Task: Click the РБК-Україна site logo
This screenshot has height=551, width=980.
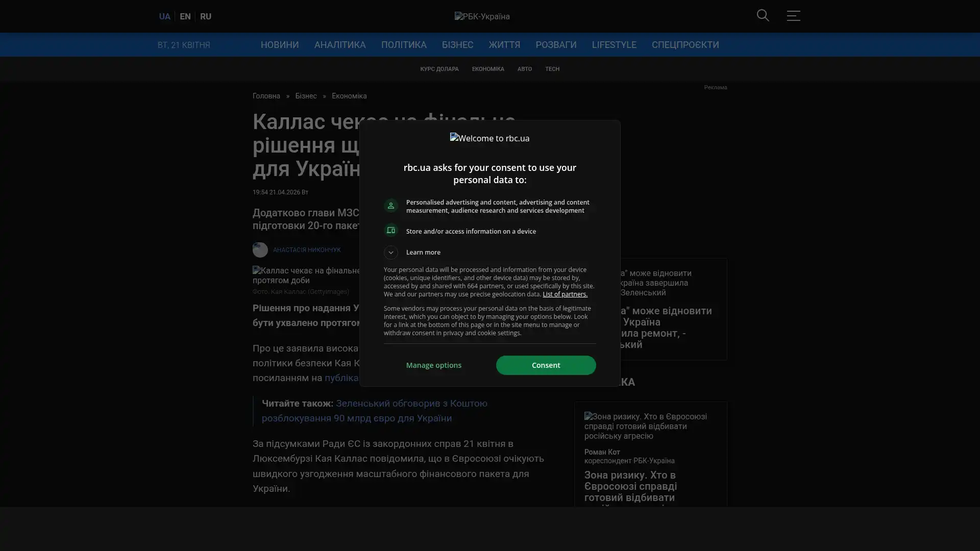Action: (482, 16)
